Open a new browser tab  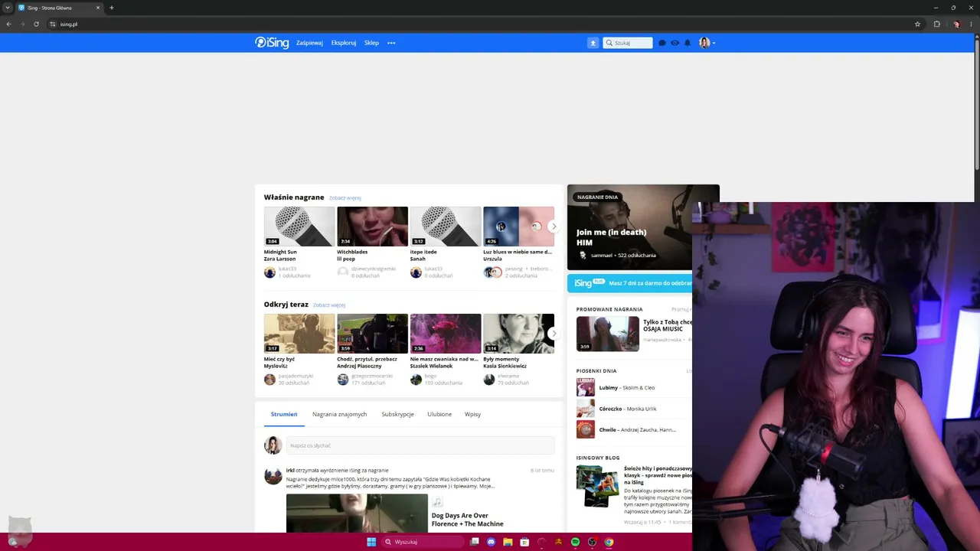tap(112, 8)
